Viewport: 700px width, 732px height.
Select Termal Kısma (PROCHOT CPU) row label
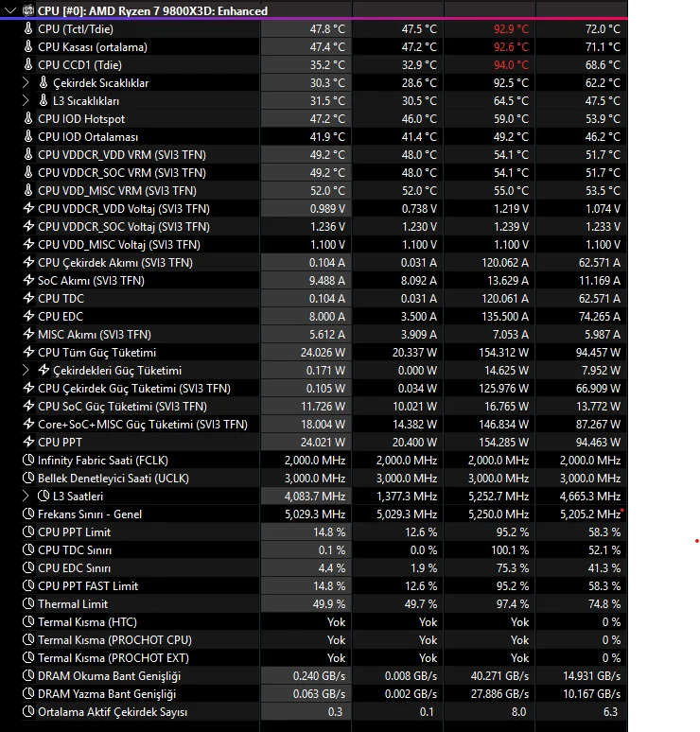114,640
